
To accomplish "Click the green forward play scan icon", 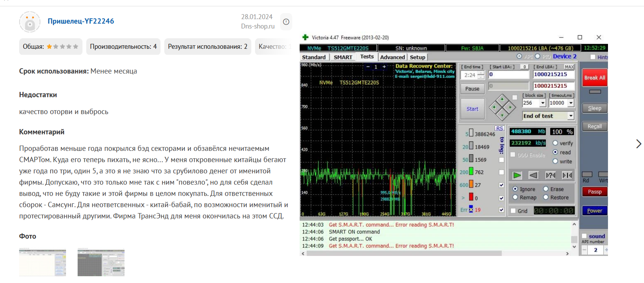I will pyautogui.click(x=517, y=175).
